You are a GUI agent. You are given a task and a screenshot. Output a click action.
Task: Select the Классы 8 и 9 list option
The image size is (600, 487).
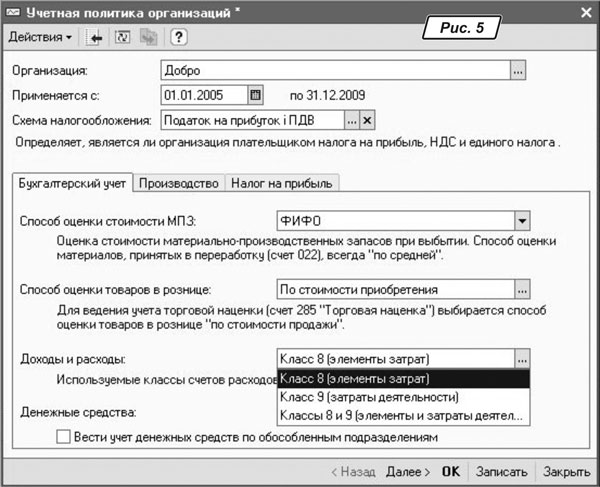click(400, 416)
